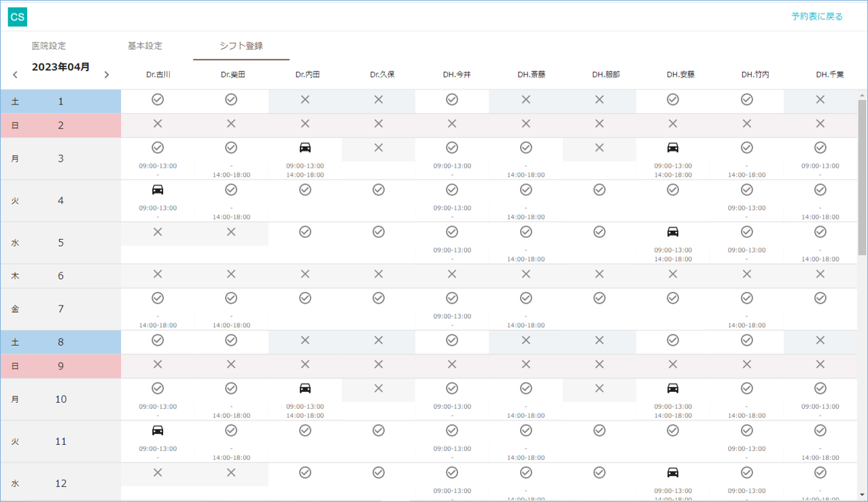Screen dimensions: 868x502
Task: Click X icon for DH.千葉 on April 1
Action: [x=820, y=100]
